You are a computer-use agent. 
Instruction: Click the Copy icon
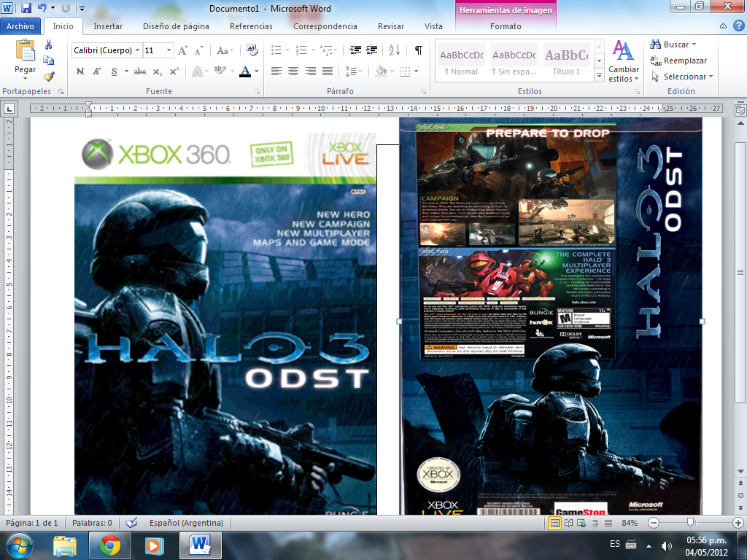tap(49, 61)
